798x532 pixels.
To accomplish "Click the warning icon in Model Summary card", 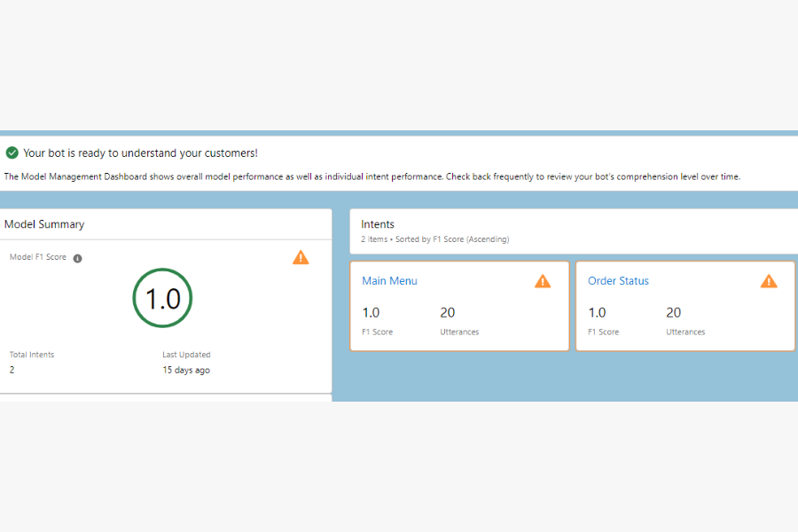I will click(301, 257).
